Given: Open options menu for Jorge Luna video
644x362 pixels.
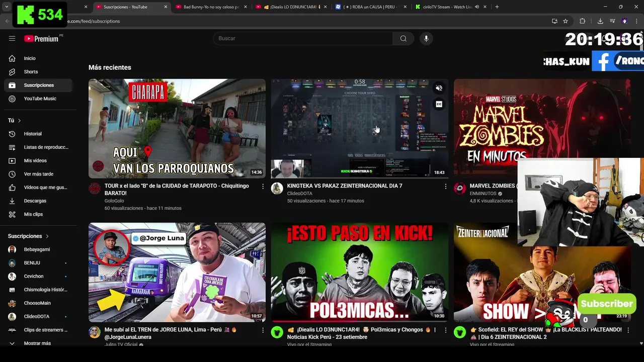Looking at the screenshot, I should [263, 330].
